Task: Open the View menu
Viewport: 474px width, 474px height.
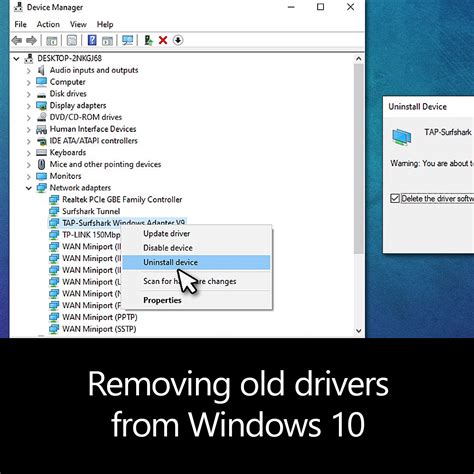Action: point(78,24)
